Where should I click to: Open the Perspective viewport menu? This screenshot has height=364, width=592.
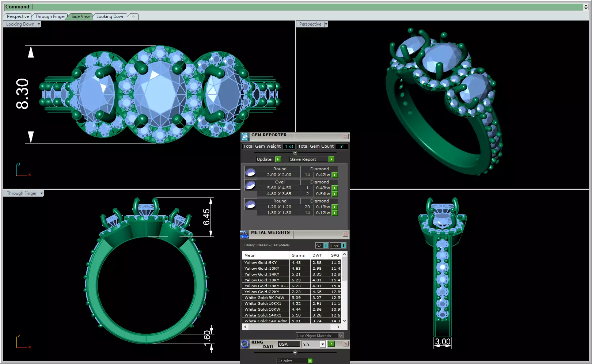(x=326, y=24)
